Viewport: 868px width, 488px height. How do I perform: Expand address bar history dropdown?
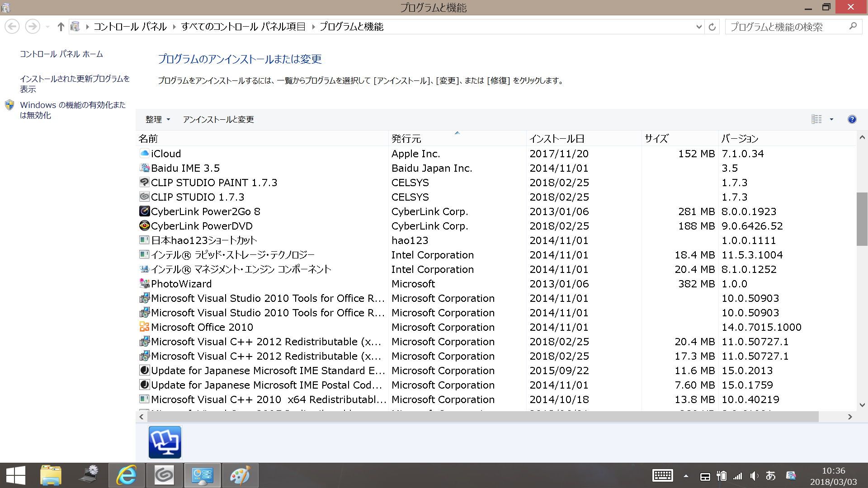tap(699, 27)
